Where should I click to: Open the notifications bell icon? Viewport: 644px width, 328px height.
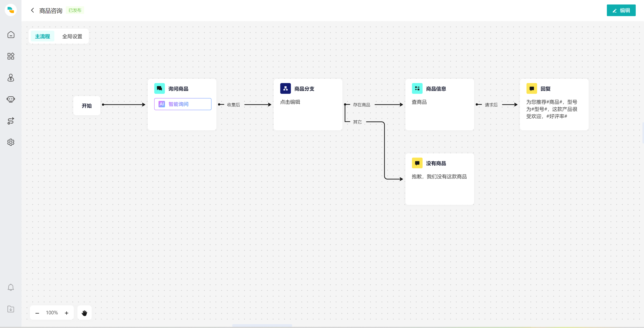[11, 287]
